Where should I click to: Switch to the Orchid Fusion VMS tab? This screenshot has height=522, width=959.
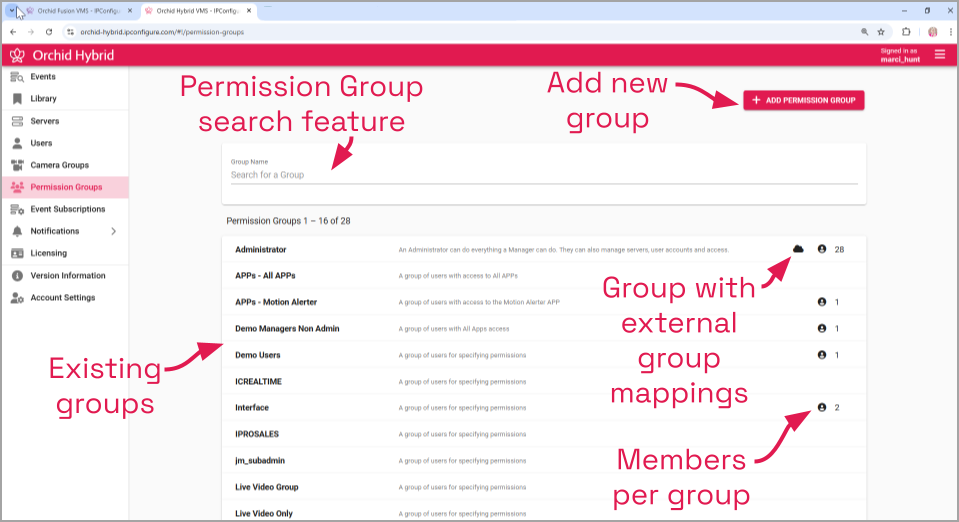80,11
